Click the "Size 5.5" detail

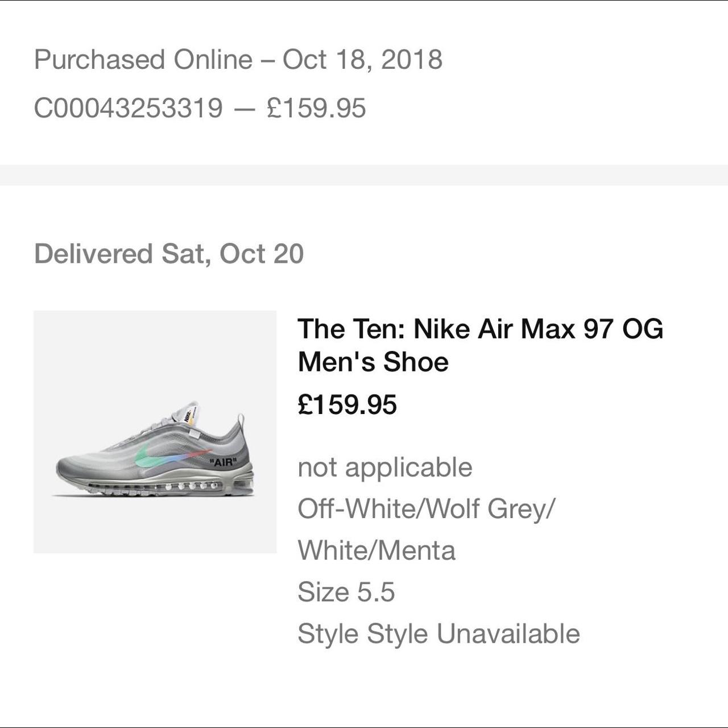click(346, 591)
